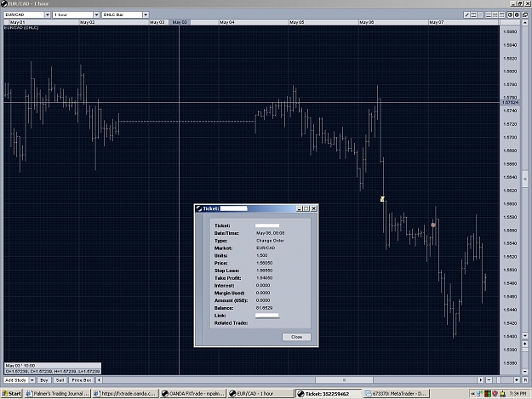This screenshot has height=399, width=532.
Task: Click the dashed-line style icon beside the line tool
Action: tap(473, 14)
